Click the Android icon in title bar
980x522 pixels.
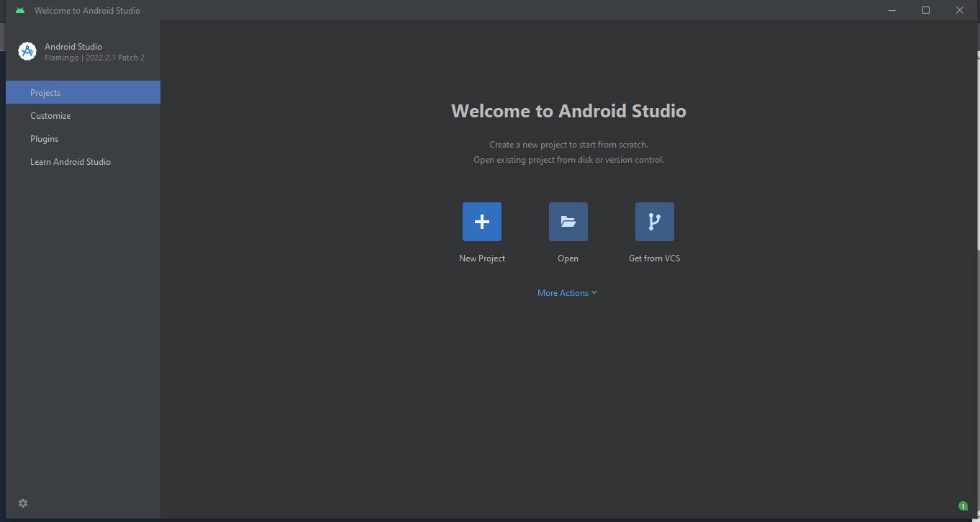[20, 10]
